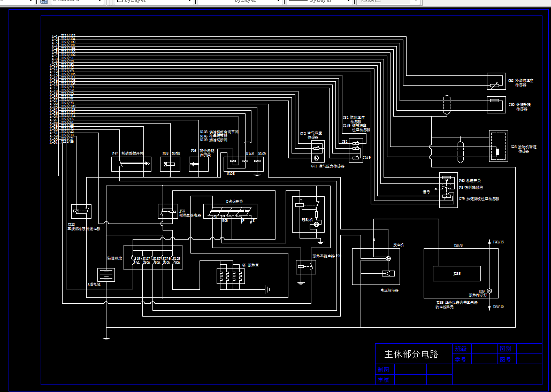Select the T121/86 bottom terminal label

67,142
